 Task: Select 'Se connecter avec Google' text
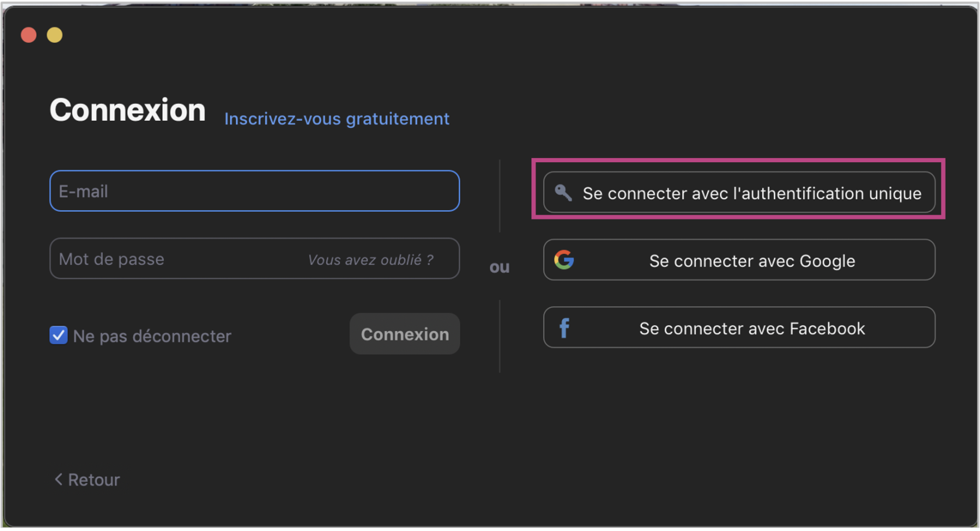[752, 261]
